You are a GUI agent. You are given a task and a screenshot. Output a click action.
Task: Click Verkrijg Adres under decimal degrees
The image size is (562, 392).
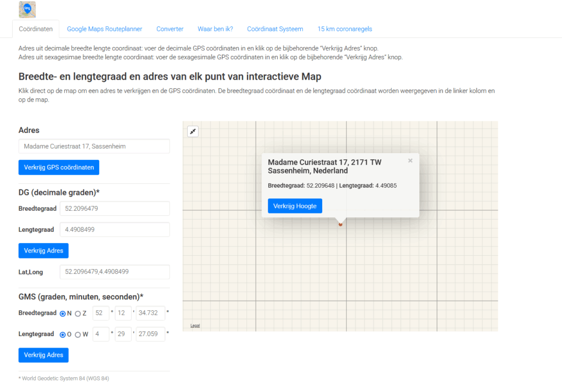click(43, 250)
